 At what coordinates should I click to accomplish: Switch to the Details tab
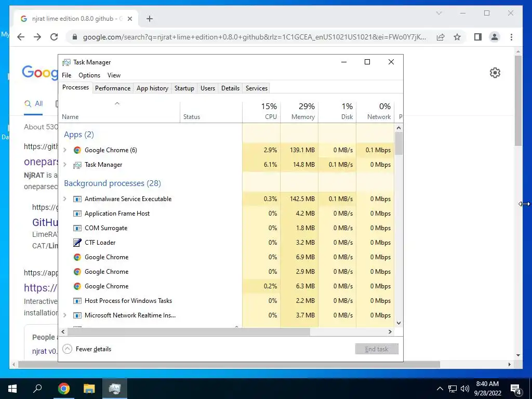pos(230,88)
